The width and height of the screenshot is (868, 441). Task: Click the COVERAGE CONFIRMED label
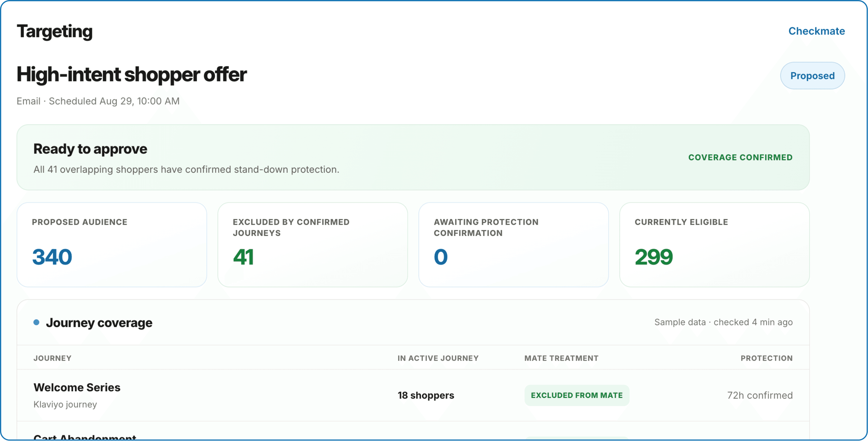tap(740, 157)
